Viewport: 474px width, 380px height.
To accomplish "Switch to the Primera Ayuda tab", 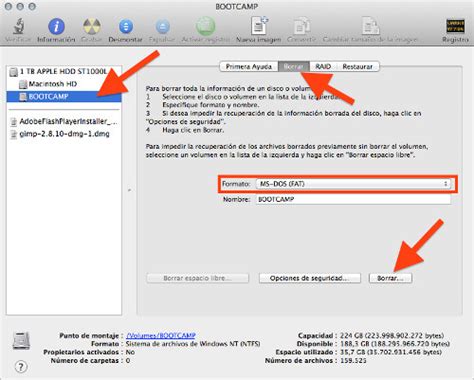I will (249, 67).
